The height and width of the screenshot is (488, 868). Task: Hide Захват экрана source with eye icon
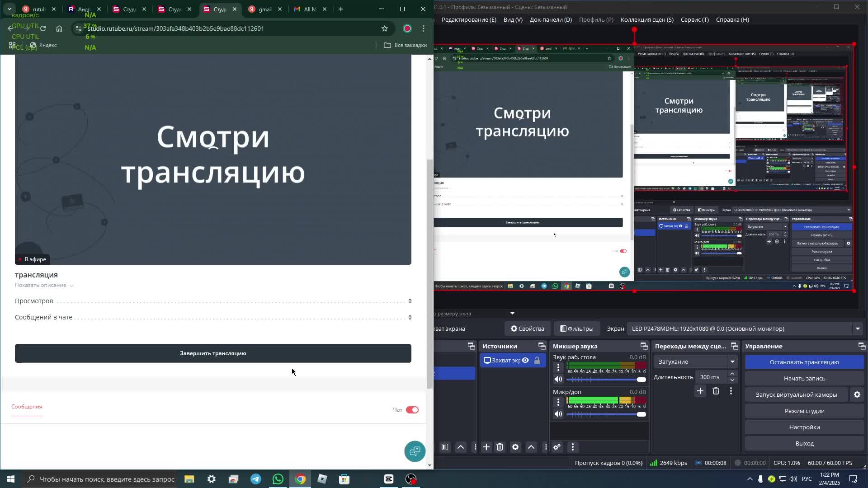click(x=525, y=360)
